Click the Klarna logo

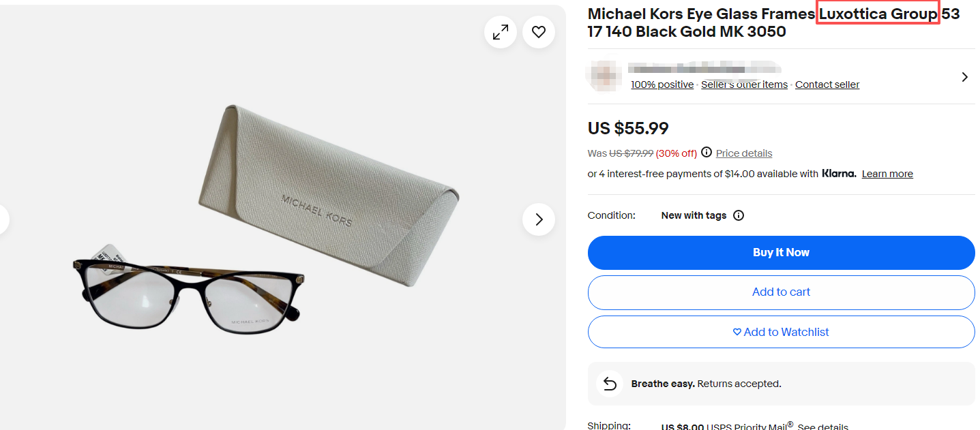coord(839,174)
